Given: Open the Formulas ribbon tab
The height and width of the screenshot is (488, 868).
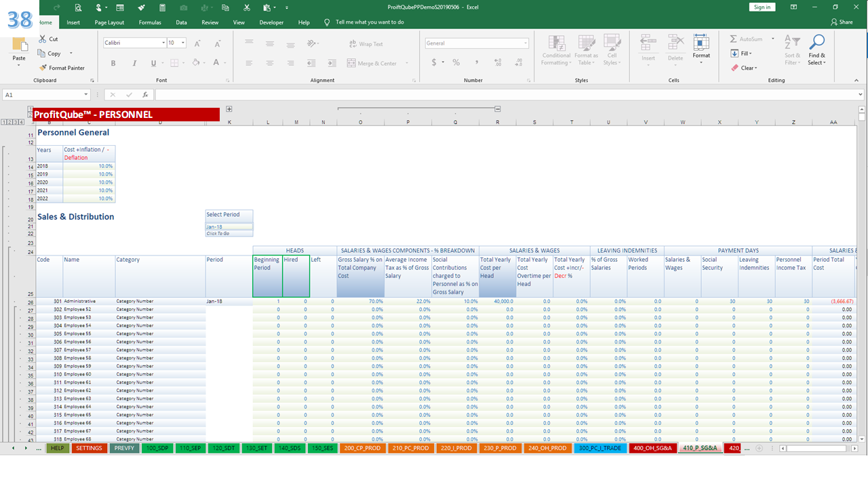Looking at the screenshot, I should click(150, 22).
